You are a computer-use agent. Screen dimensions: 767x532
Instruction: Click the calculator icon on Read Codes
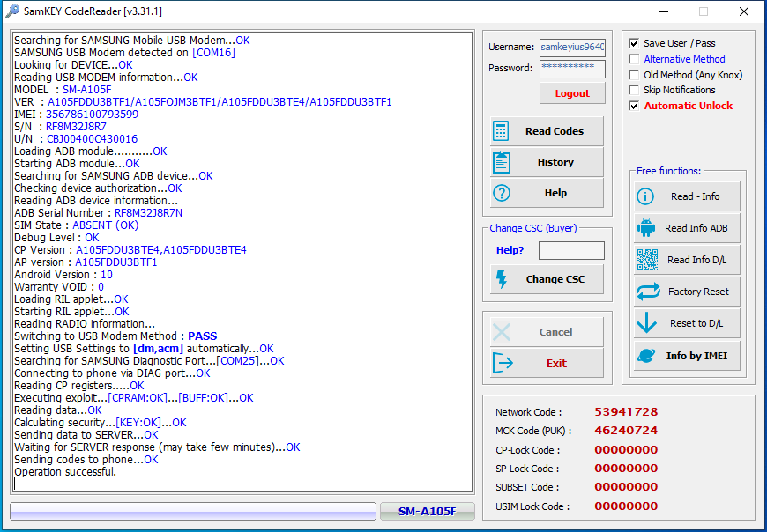pos(501,131)
